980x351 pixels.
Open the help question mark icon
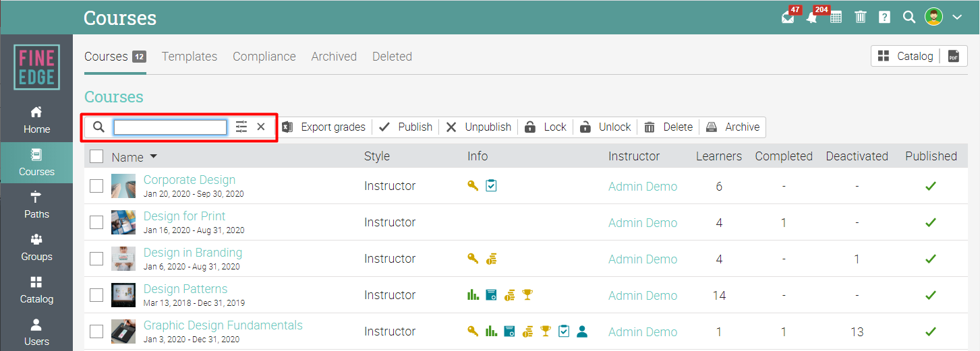point(885,18)
